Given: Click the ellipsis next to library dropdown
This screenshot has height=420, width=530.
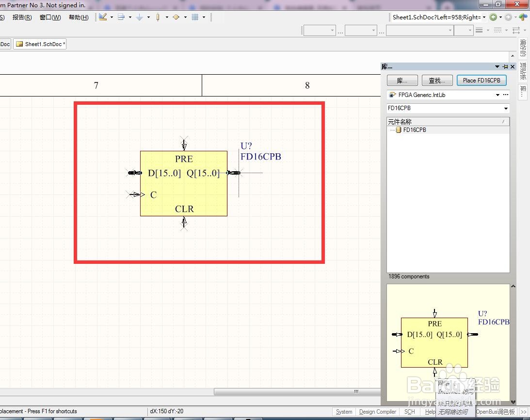Looking at the screenshot, I should coord(506,95).
